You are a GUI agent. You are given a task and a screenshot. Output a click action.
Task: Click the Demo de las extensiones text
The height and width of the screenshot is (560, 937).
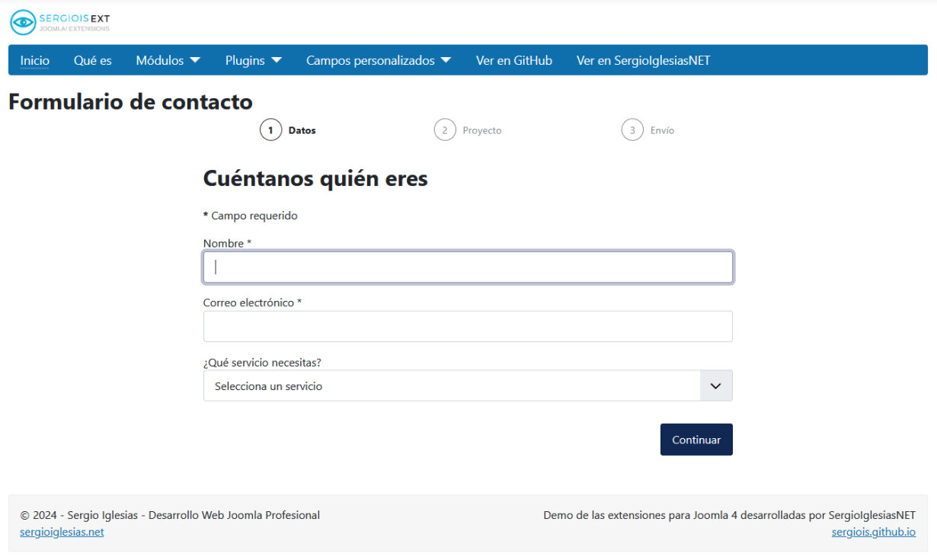point(729,515)
